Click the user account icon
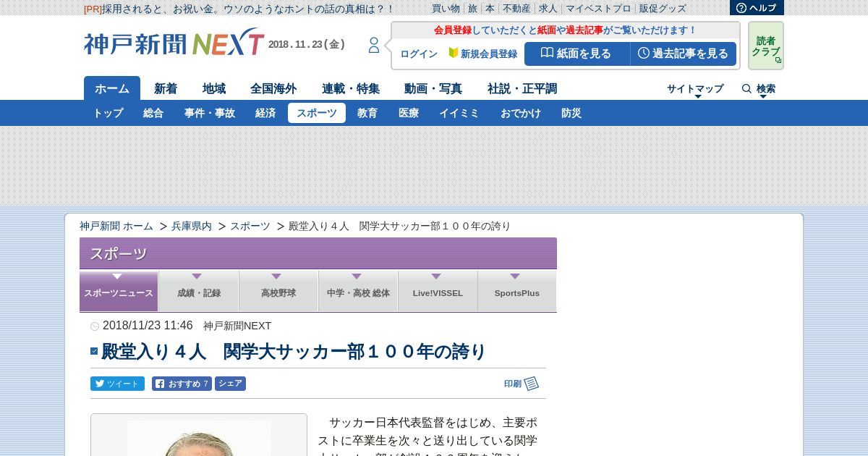Viewport: 868px width, 456px height. 374,46
